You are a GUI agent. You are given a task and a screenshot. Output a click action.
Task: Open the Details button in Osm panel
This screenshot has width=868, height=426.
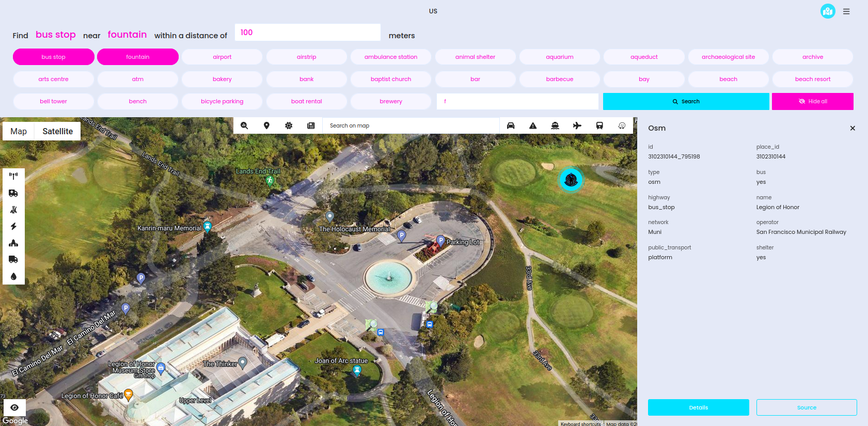point(699,407)
